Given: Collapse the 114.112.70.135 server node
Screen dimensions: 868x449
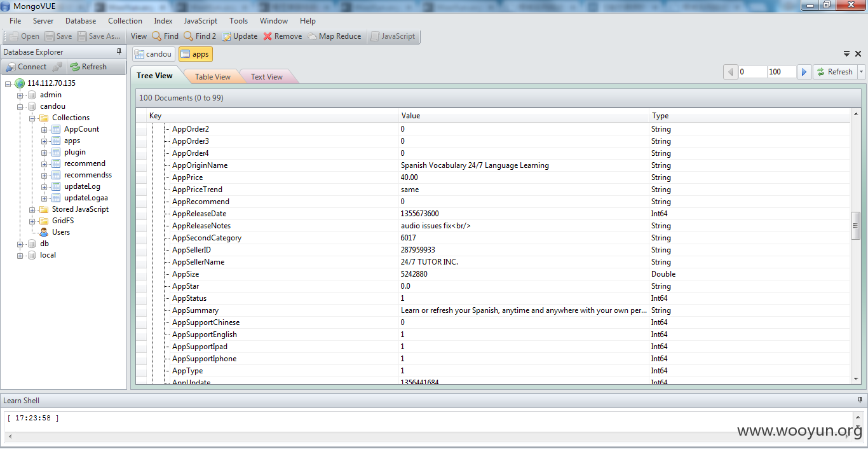Looking at the screenshot, I should [x=8, y=84].
